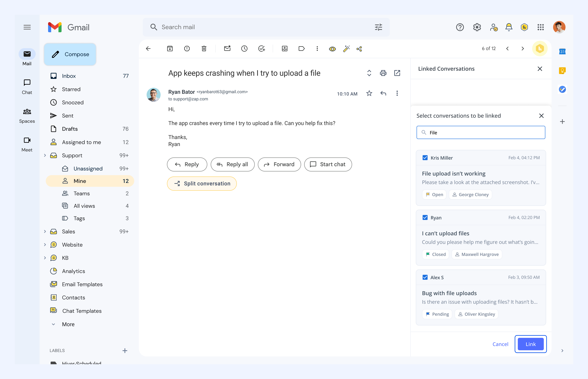Uncheck the Ryan conversation checkbox
588x379 pixels.
425,217
